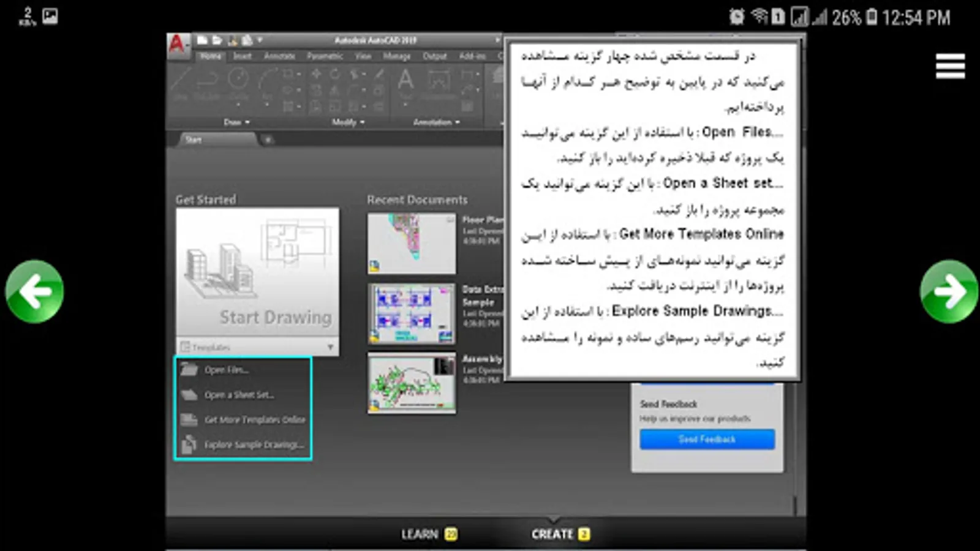
Task: Click the Open folder icon in Quick Access toolbar
Action: coord(216,40)
